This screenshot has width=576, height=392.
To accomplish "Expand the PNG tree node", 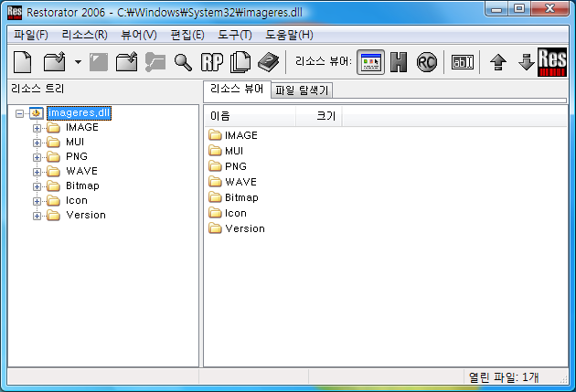I will 37,157.
